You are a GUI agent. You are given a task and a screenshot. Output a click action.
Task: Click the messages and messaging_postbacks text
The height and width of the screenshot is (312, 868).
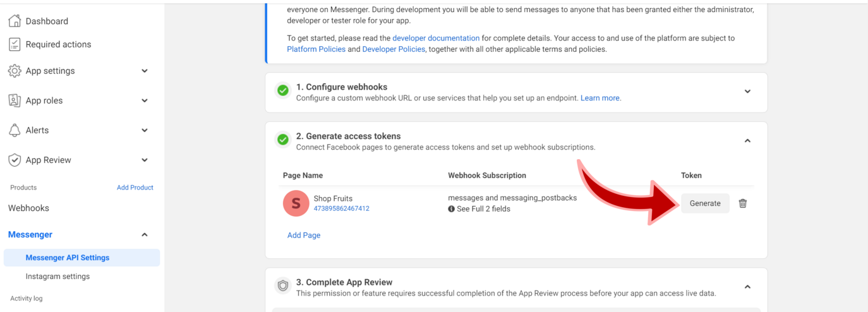[512, 198]
